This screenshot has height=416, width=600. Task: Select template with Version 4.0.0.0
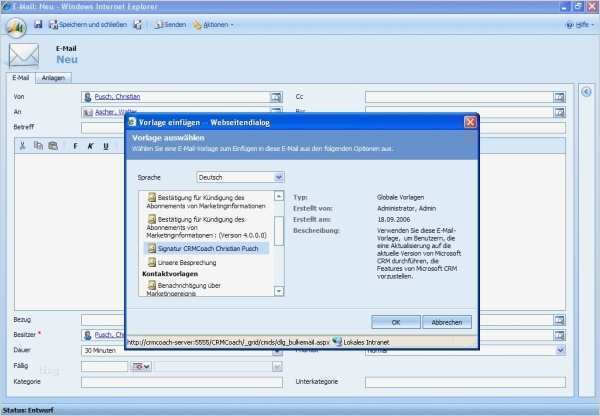pos(206,227)
